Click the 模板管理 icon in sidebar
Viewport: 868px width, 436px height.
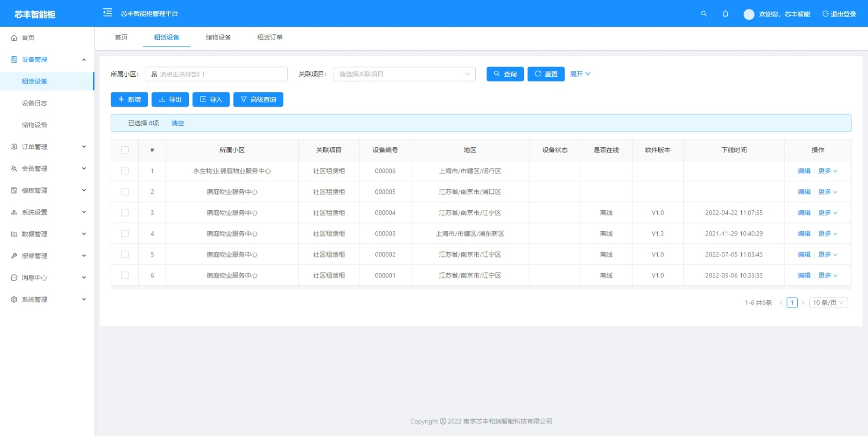point(14,190)
